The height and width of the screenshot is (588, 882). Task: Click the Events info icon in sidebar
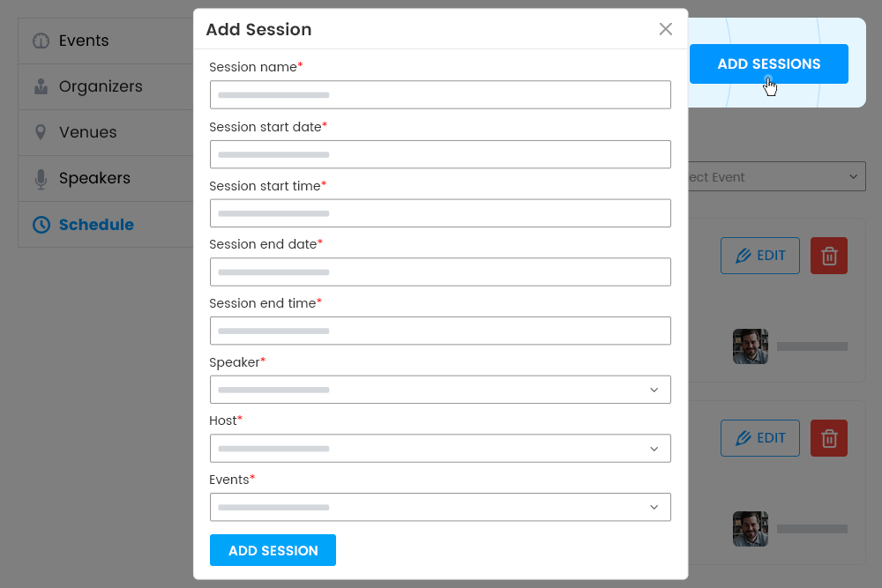point(40,41)
